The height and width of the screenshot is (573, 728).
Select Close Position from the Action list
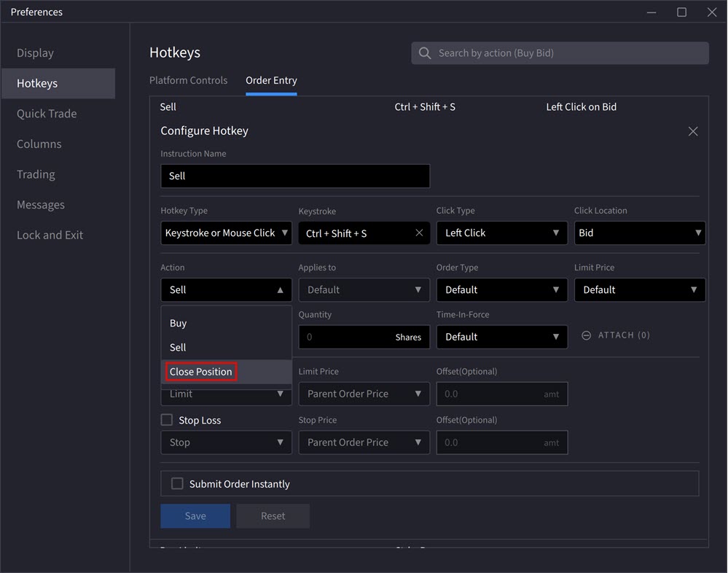point(200,371)
